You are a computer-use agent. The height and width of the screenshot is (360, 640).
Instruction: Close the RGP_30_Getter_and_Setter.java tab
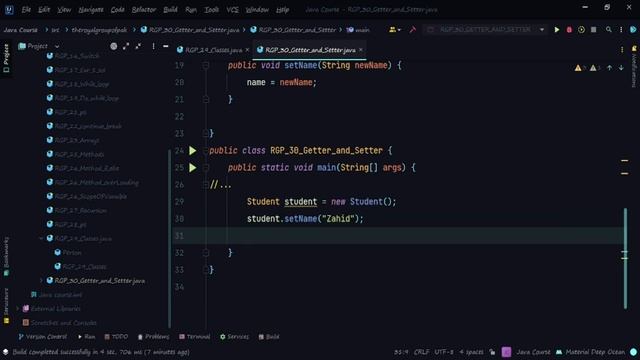(x=361, y=50)
